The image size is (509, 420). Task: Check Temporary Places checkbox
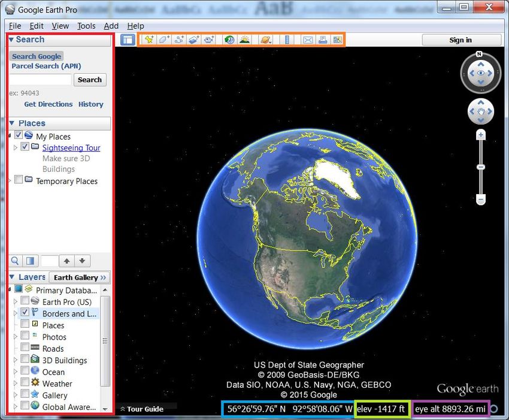tap(19, 179)
